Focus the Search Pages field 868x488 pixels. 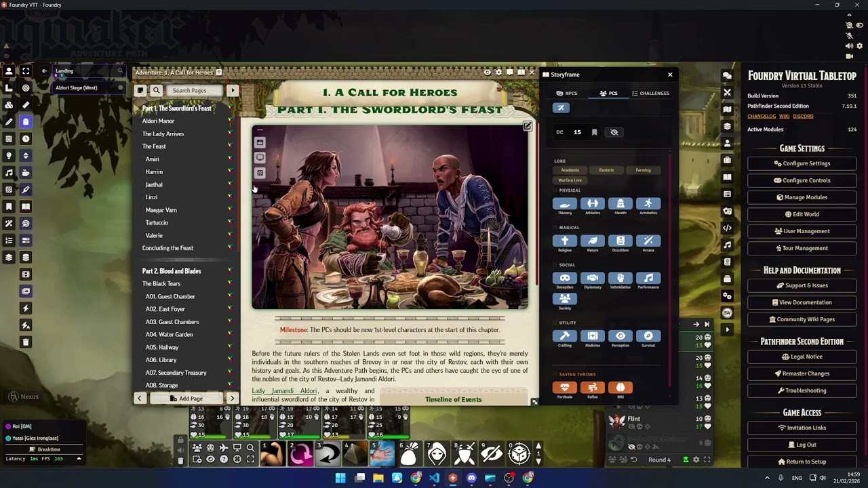tap(195, 91)
